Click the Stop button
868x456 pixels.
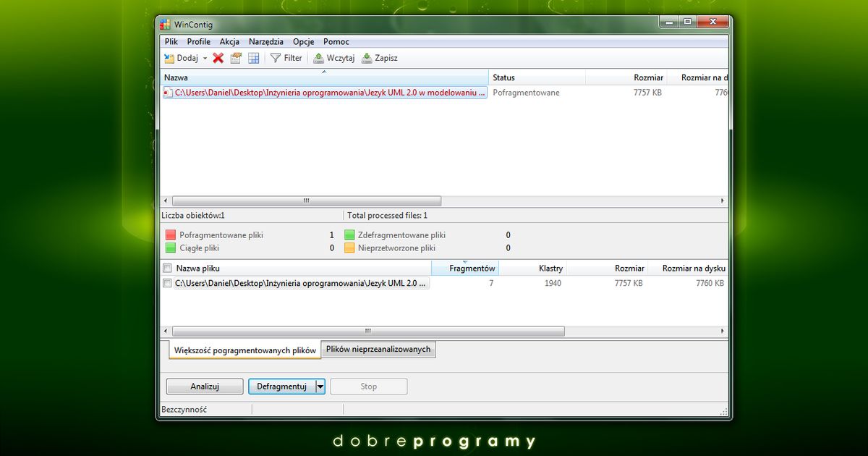[369, 387]
